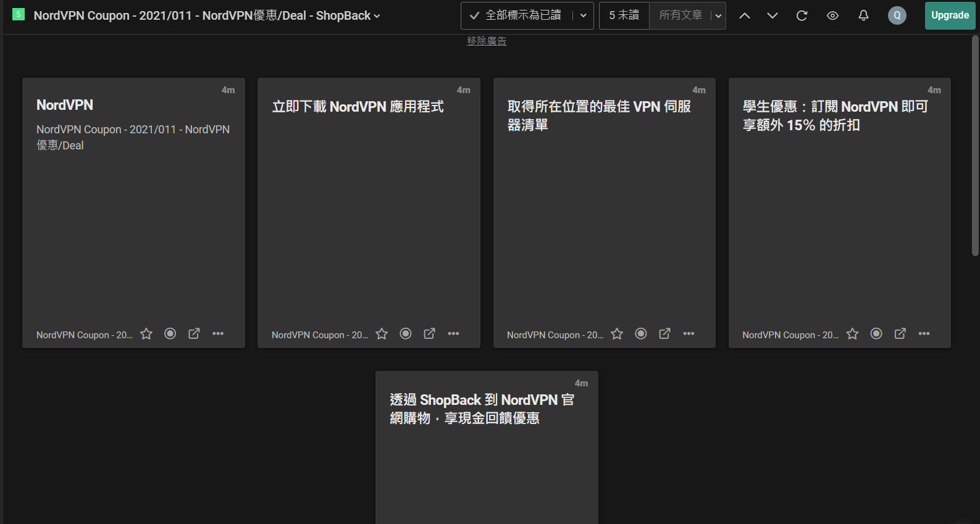Open notifications bell
This screenshot has width=980, height=524.
[x=863, y=15]
